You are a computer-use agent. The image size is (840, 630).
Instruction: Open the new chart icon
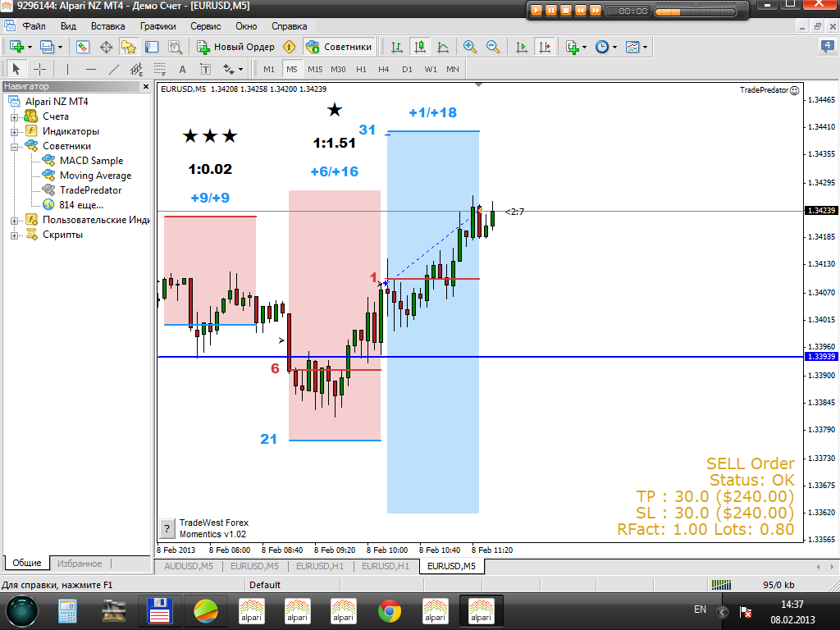point(16,47)
